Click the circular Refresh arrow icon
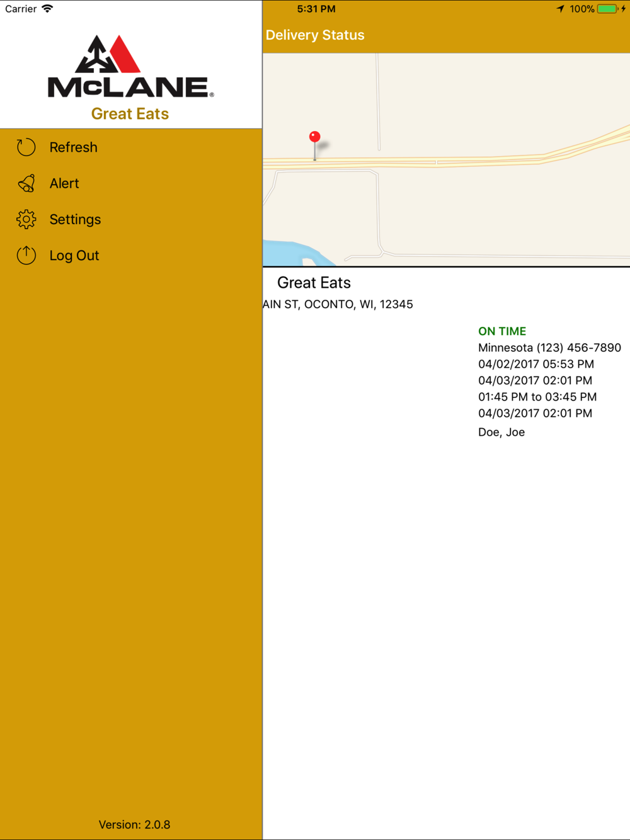Screen dimensions: 630x840 coord(26,147)
